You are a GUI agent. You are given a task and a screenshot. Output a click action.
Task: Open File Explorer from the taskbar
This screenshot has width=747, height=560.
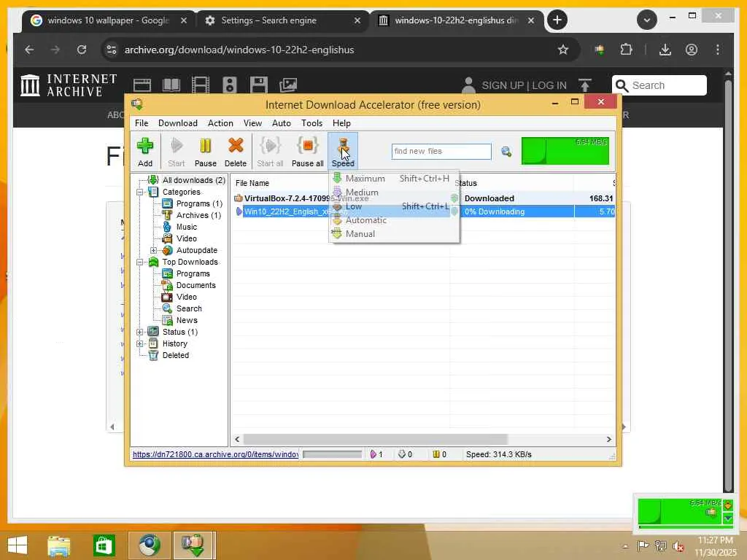[59, 545]
